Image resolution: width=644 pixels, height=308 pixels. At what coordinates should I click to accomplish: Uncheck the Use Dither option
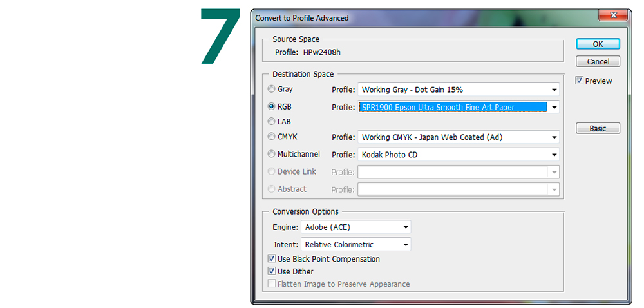(272, 271)
